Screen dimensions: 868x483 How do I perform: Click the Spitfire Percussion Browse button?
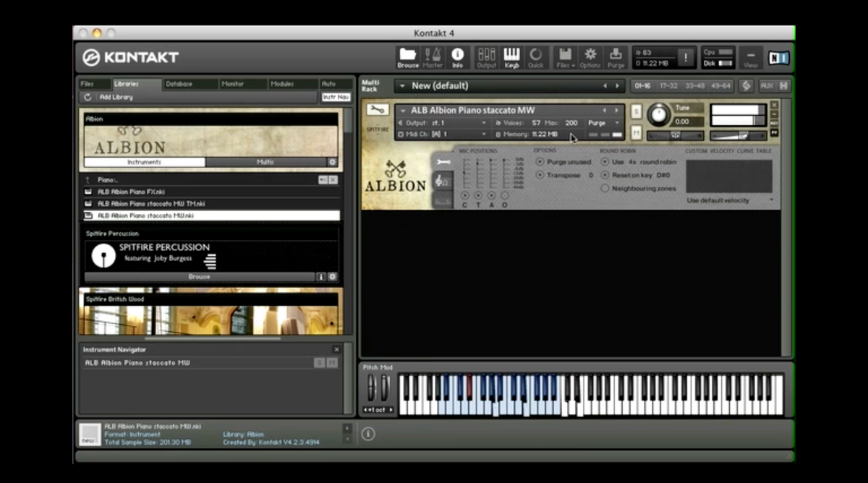tap(199, 276)
